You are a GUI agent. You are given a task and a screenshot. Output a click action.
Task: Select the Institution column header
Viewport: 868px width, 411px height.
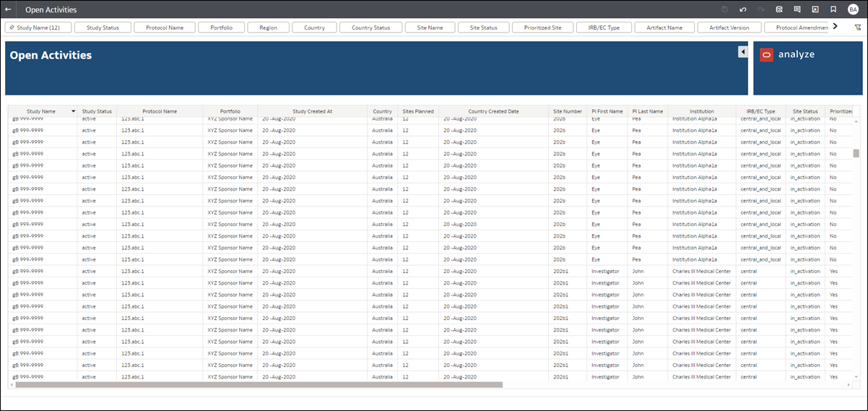702,111
